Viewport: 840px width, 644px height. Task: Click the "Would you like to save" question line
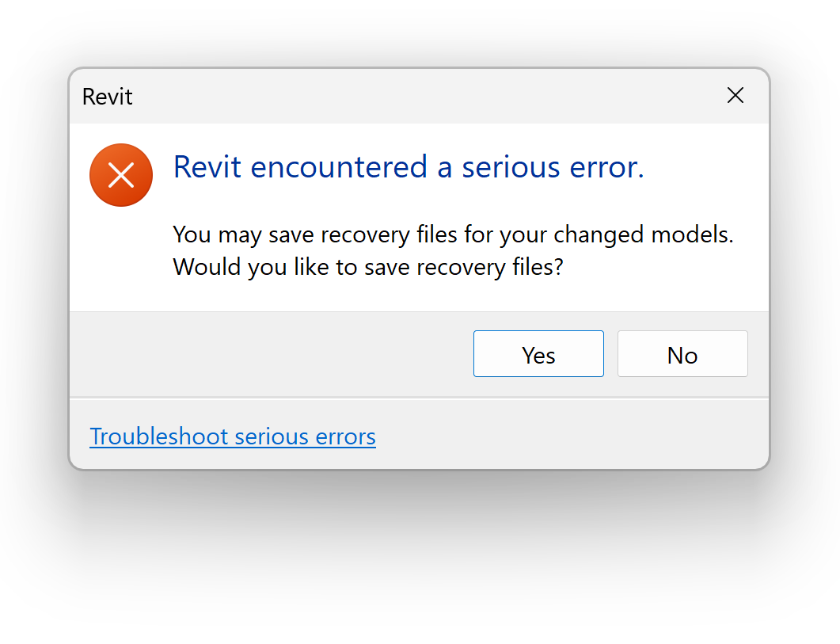tap(367, 267)
